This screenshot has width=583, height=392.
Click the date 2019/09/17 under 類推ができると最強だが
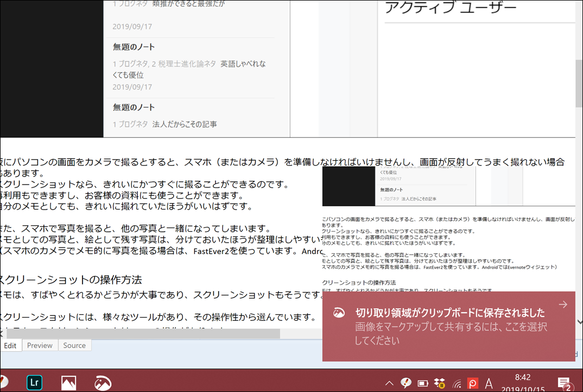click(x=132, y=27)
